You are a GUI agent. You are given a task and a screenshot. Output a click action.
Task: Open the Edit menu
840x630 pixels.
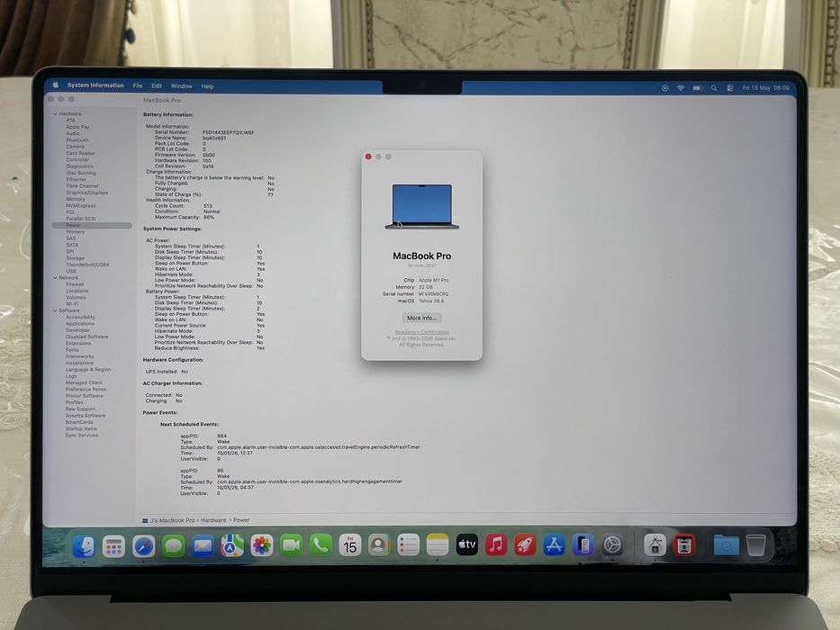point(157,85)
